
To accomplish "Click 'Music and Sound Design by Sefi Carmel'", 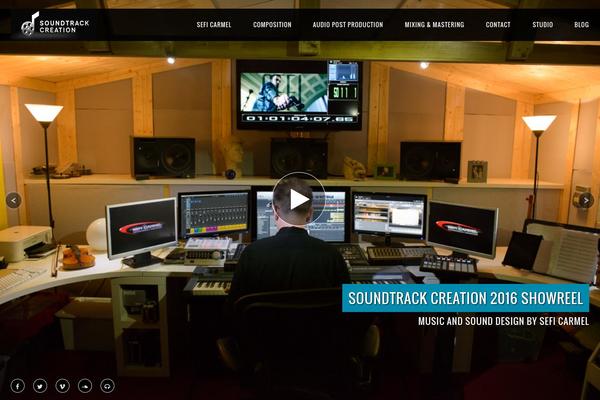I will click(503, 321).
